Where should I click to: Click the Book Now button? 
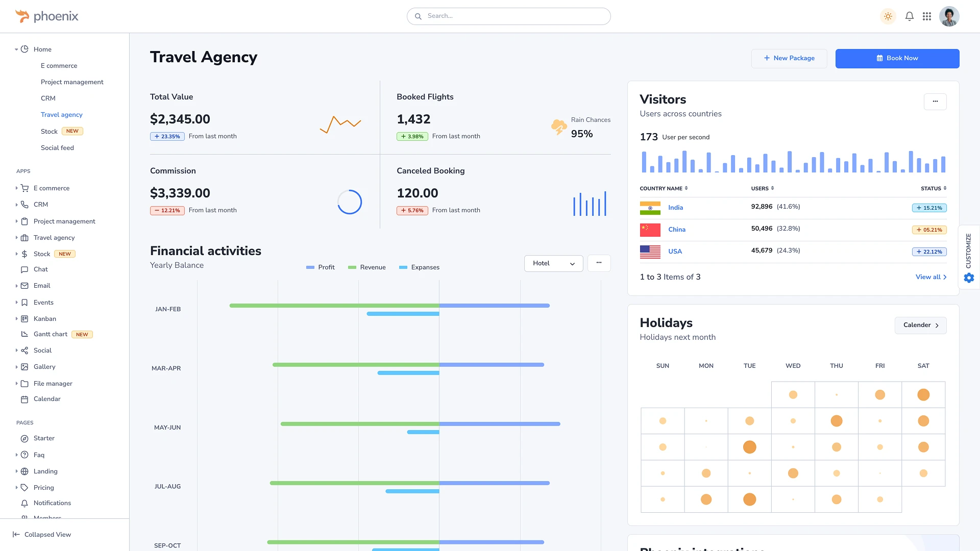point(897,58)
